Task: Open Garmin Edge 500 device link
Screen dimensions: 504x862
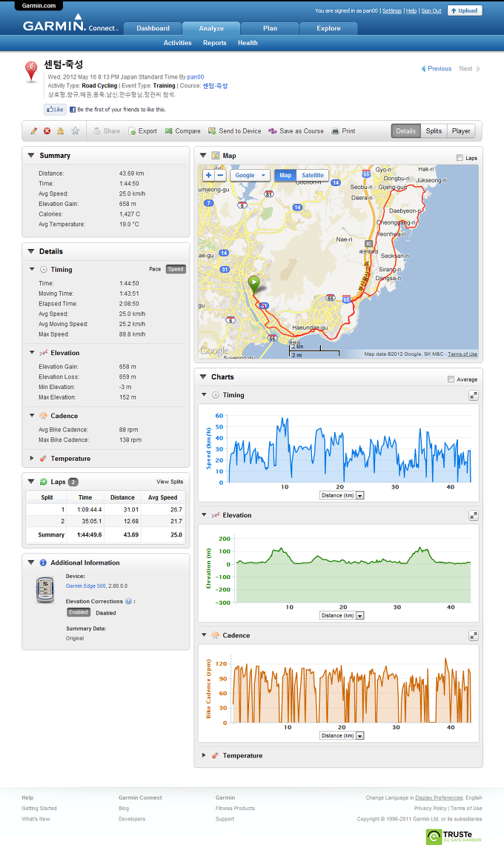Action: coord(86,586)
